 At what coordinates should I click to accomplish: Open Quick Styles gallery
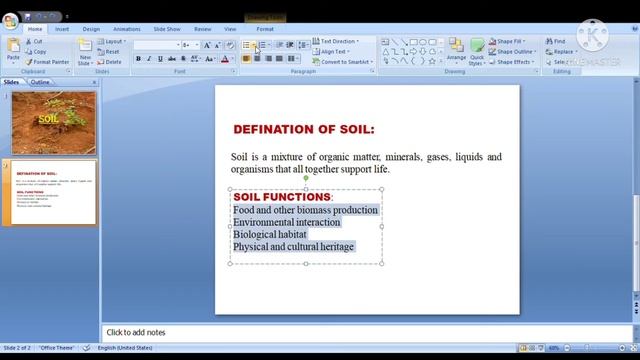[x=476, y=52]
